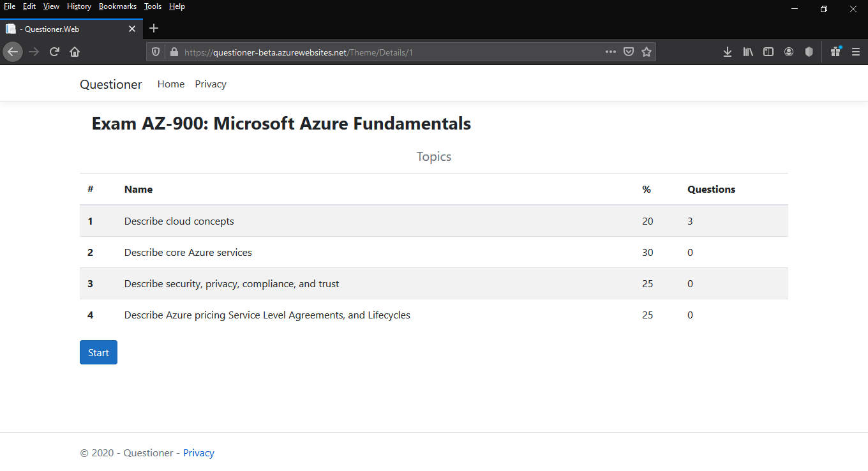Click the address bar URL field

[x=383, y=52]
